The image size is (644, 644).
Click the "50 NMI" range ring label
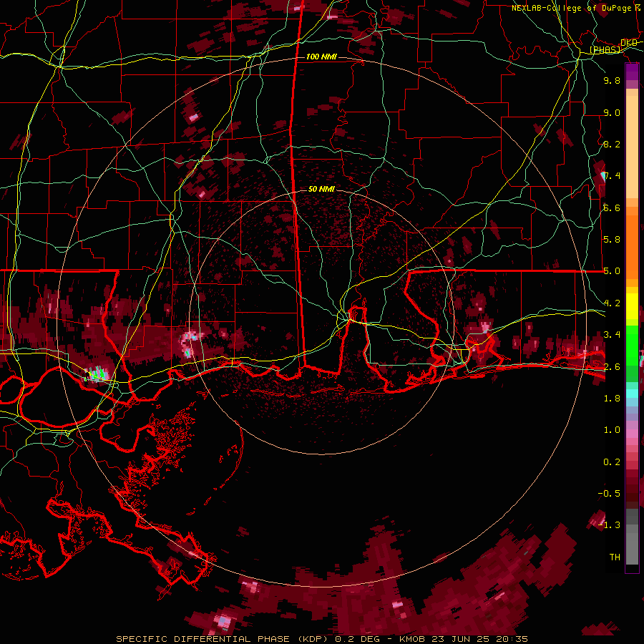(321, 189)
